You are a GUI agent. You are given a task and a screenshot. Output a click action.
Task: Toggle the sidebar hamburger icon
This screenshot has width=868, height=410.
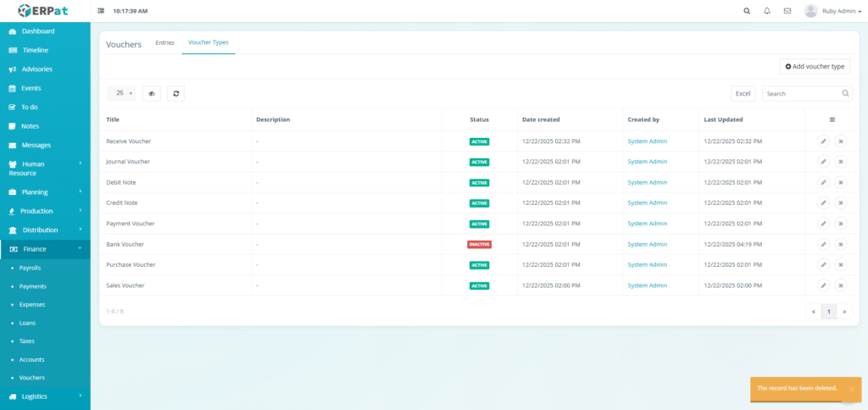(x=102, y=11)
